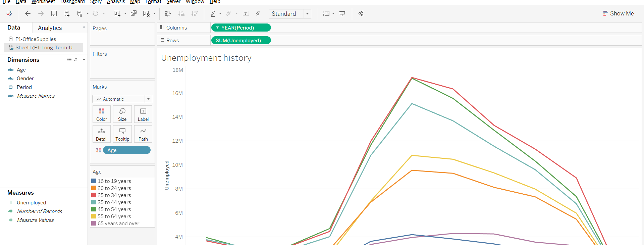Image resolution: width=644 pixels, height=245 pixels.
Task: Click the Color button on Marks card
Action: [x=102, y=114]
